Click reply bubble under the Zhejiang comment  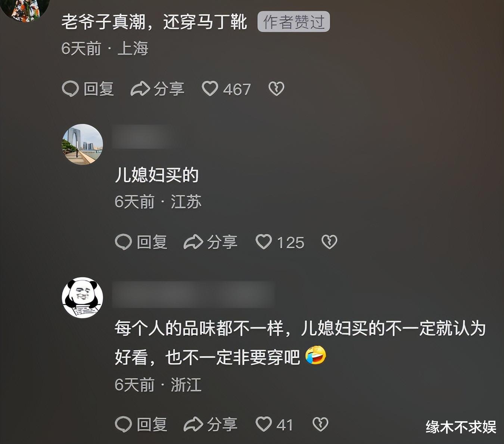pos(124,424)
